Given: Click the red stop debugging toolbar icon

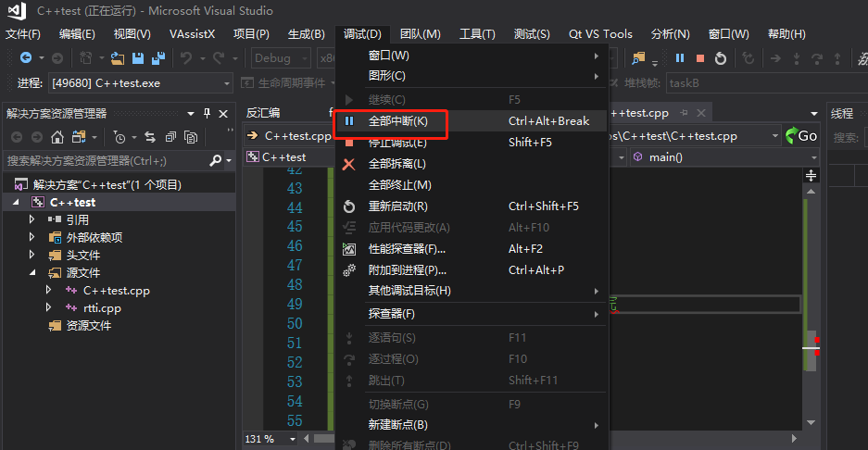Looking at the screenshot, I should [700, 58].
